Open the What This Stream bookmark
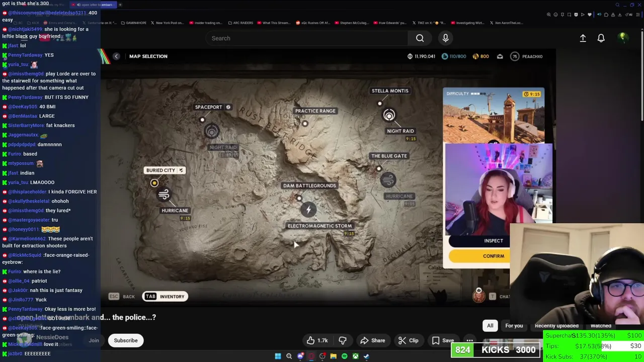Screen dimensions: 644x362 [x=274, y=23]
